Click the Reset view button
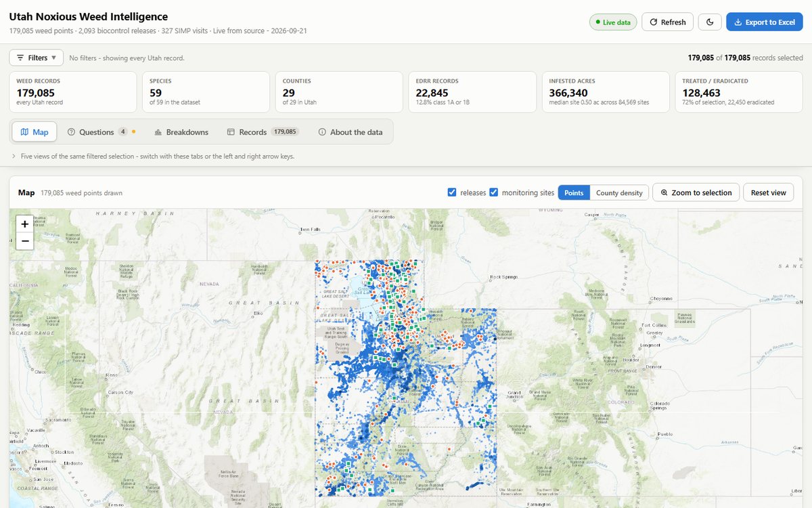This screenshot has height=508, width=812. click(768, 192)
